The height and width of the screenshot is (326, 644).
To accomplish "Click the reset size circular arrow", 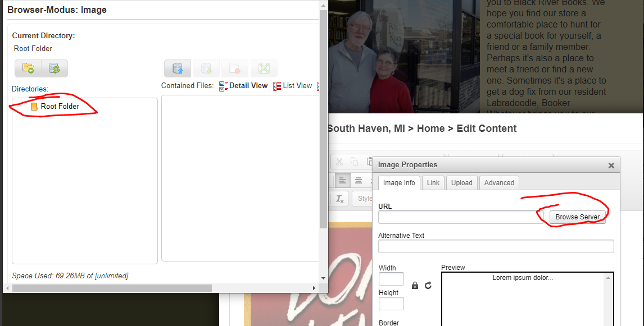I will coord(428,285).
